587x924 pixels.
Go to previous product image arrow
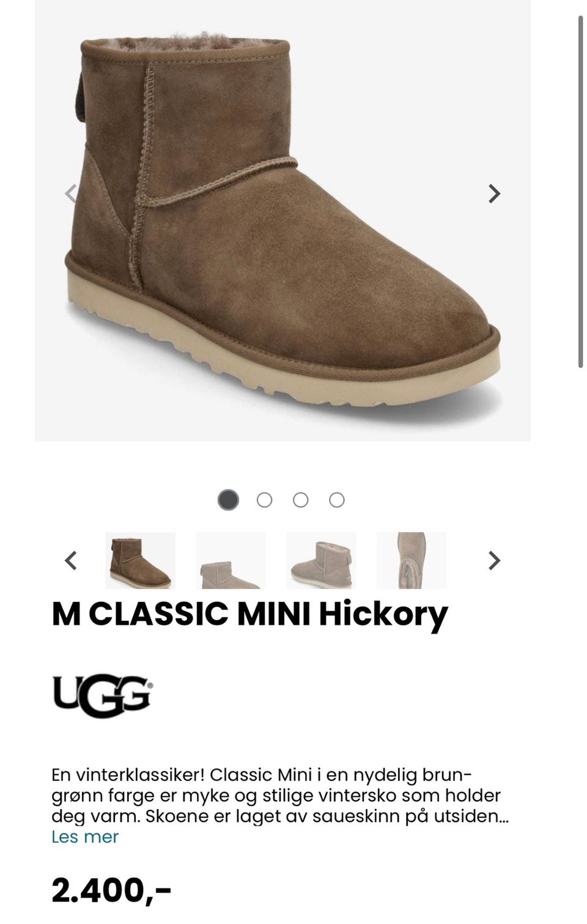71,194
